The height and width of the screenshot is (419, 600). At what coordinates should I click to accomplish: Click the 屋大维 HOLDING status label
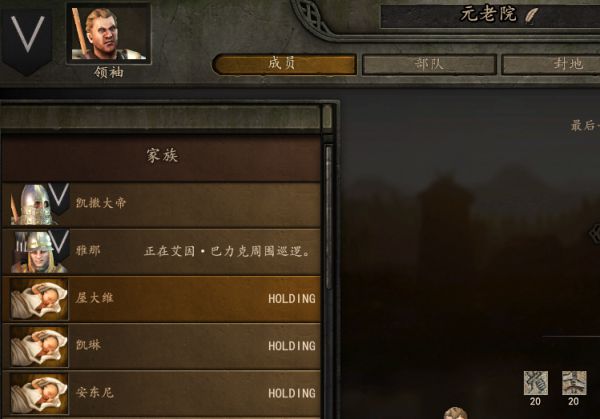(292, 299)
